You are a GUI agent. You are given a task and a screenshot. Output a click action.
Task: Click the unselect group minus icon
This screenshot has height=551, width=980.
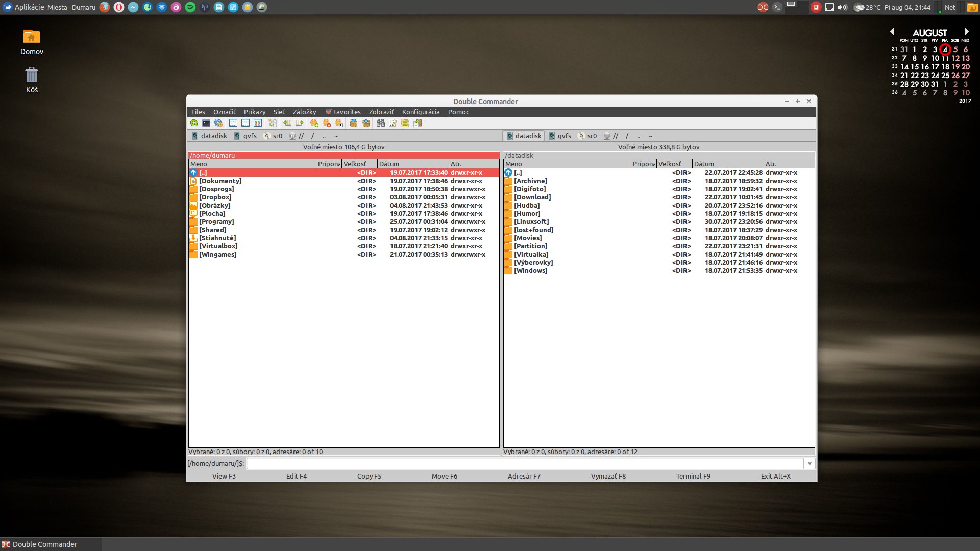tap(327, 123)
